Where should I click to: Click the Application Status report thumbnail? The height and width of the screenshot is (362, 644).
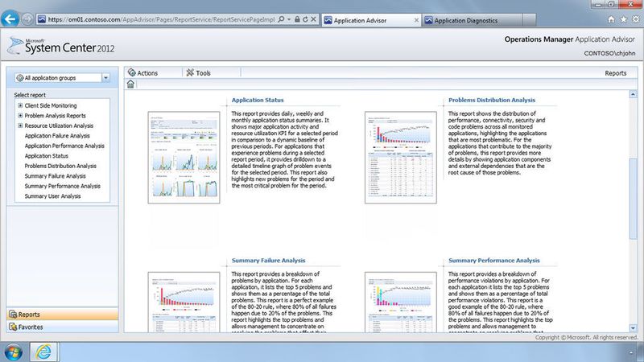(184, 157)
